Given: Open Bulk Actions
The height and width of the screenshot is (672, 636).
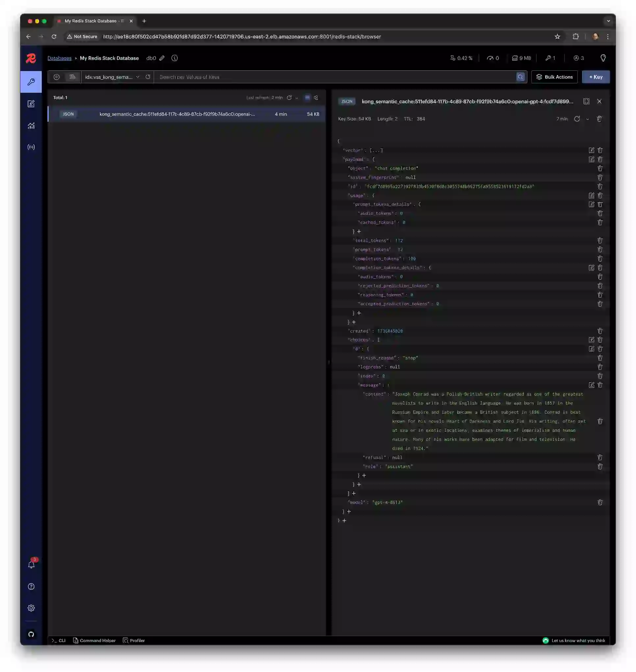Looking at the screenshot, I should pos(554,77).
